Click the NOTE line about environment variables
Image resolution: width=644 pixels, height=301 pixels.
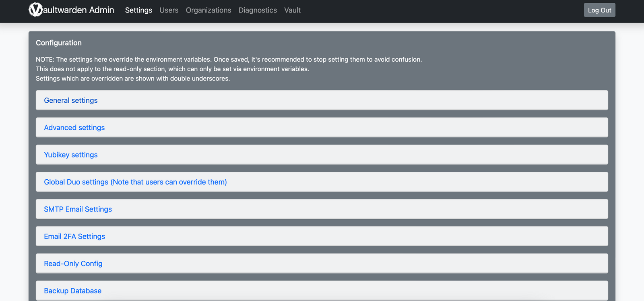click(x=229, y=59)
